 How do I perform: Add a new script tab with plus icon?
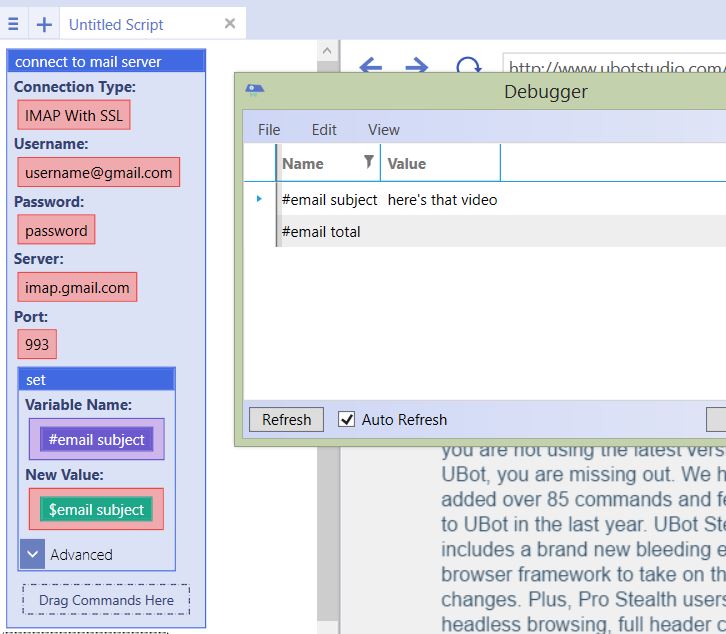pyautogui.click(x=44, y=24)
